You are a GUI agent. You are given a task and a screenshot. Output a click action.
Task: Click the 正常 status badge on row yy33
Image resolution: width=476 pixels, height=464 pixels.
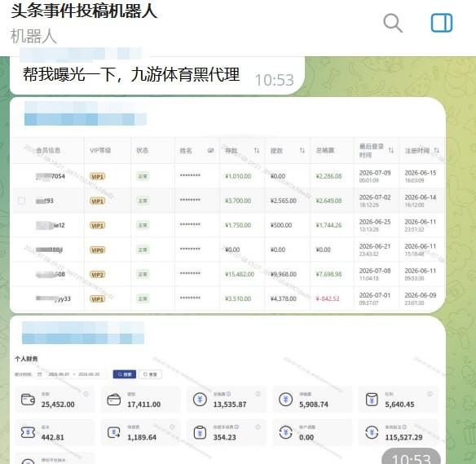(x=143, y=298)
